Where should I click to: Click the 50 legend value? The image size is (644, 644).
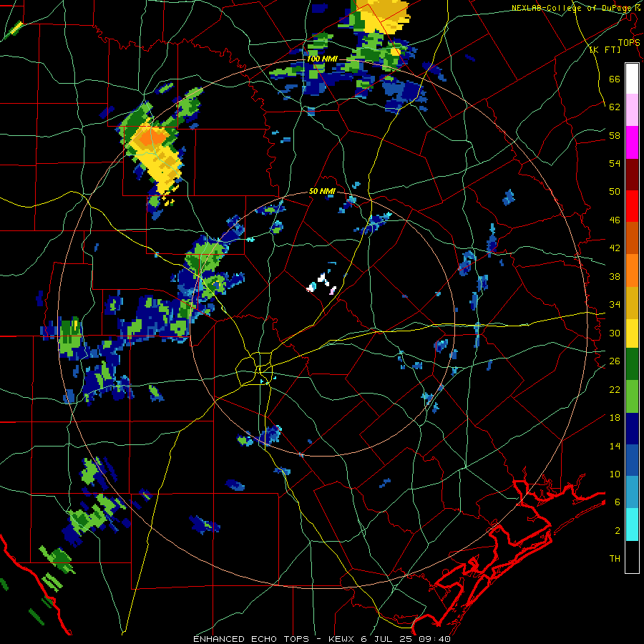coord(615,192)
